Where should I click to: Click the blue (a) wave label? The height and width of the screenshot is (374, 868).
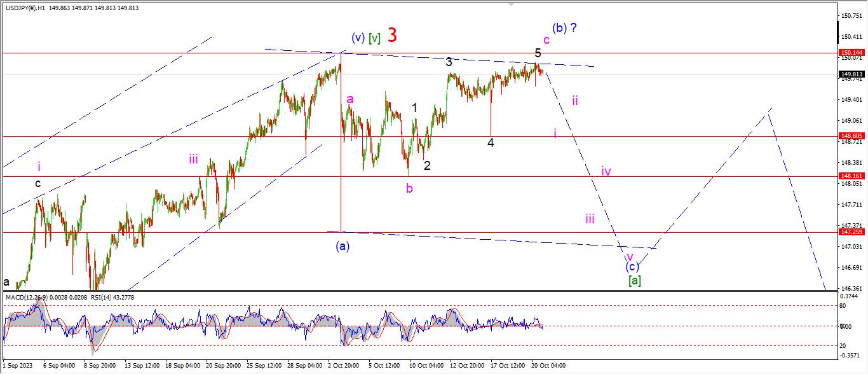point(342,245)
